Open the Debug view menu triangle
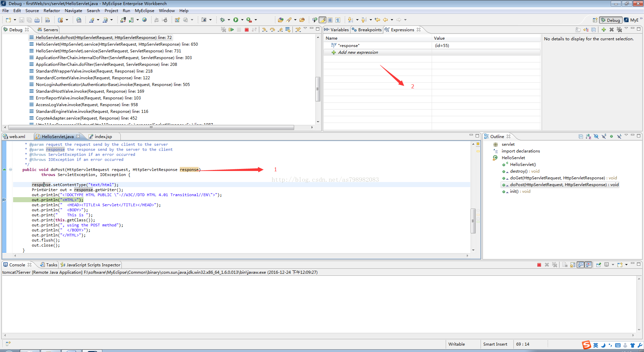644x352 pixels. [305, 29]
